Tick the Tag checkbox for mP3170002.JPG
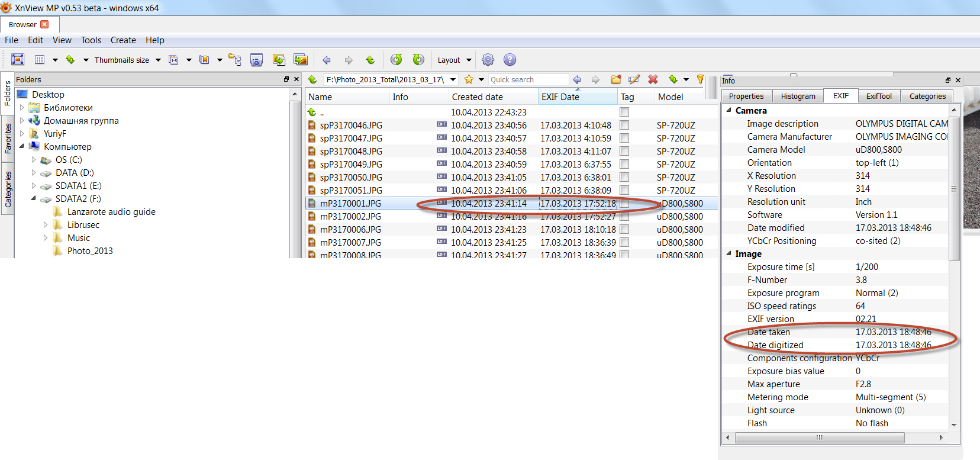The height and width of the screenshot is (460, 980). (x=624, y=216)
